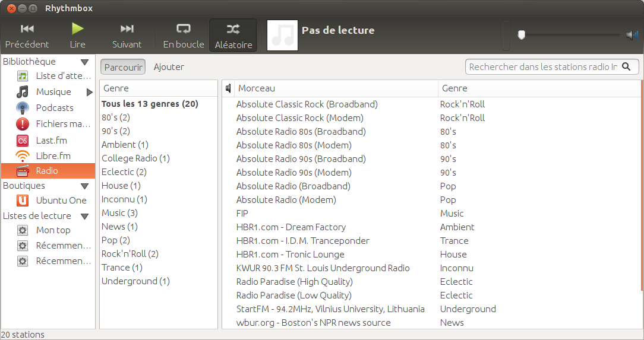Collapse the Bibliothèque section

pos(84,62)
